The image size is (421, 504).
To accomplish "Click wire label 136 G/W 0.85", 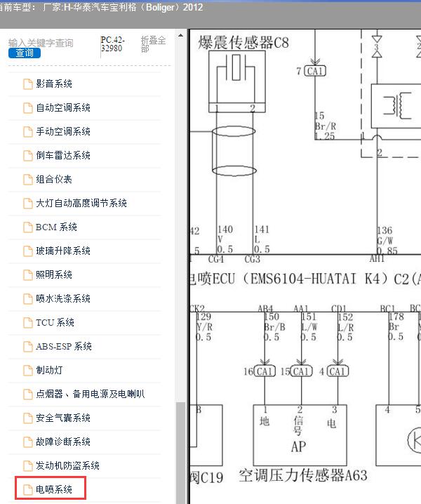I will 387,240.
